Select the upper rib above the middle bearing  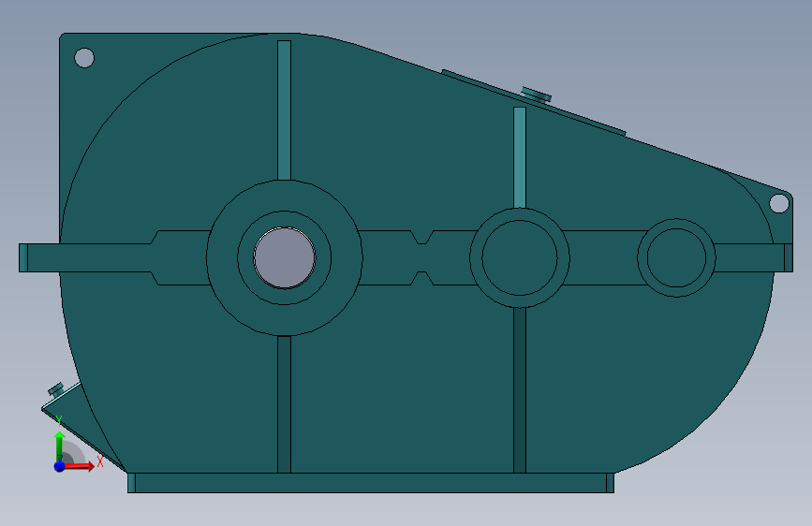(x=520, y=158)
